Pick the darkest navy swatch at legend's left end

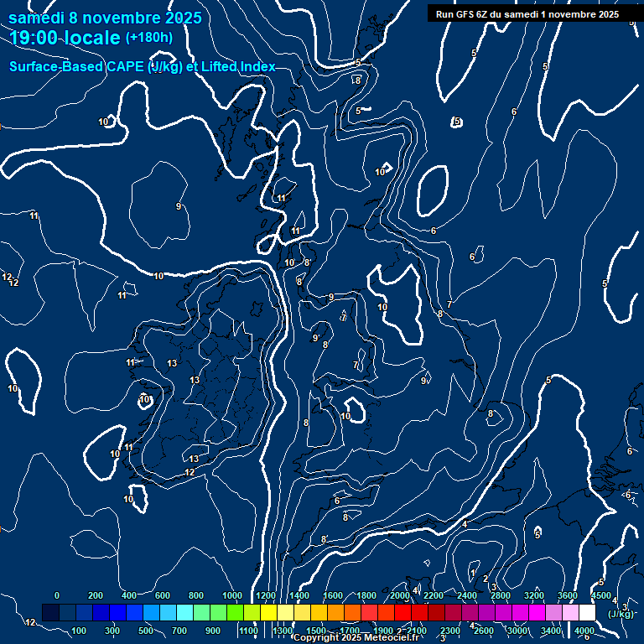coord(50,613)
